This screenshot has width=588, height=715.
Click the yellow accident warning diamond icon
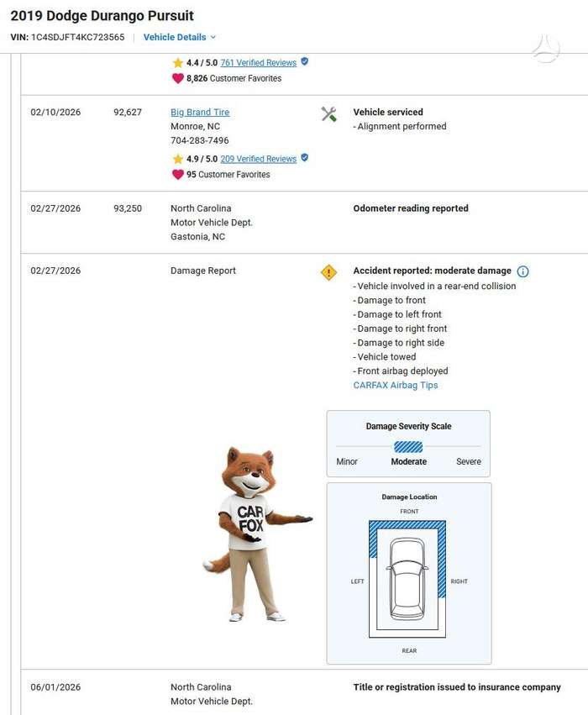(x=328, y=272)
